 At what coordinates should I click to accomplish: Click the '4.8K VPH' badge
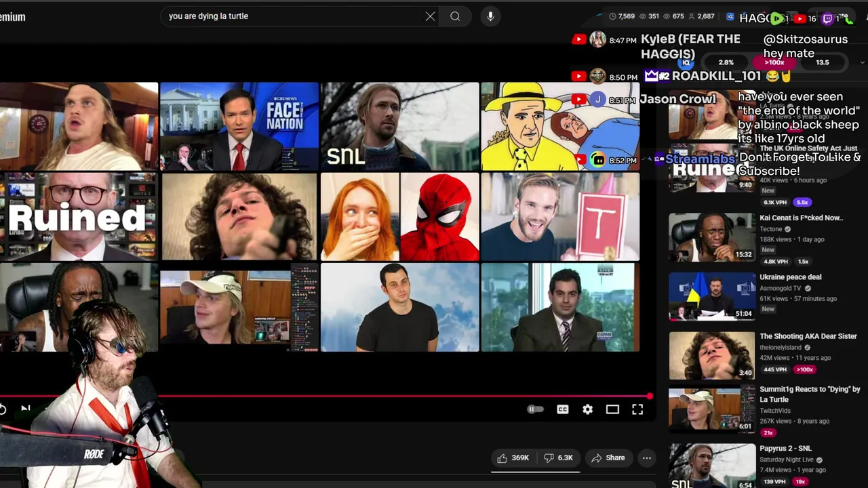[775, 261]
